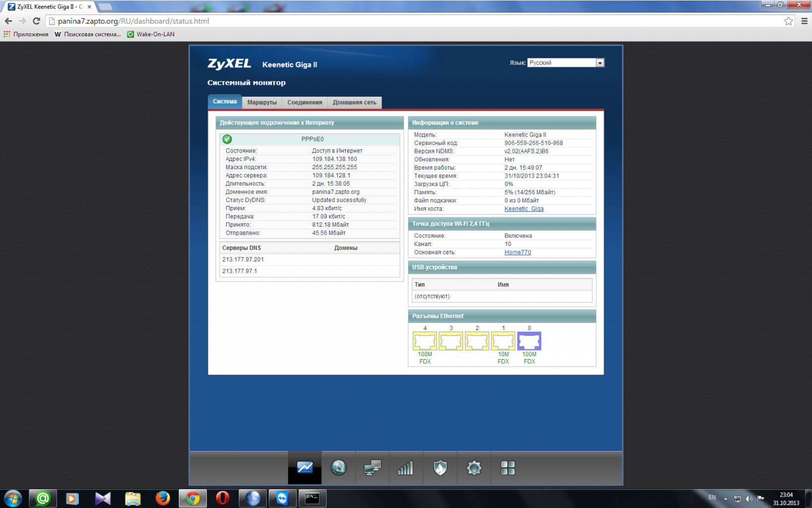This screenshot has height=508, width=812.
Task: Select the ZyXEL Keenetic Giga II browser tab
Action: point(49,6)
